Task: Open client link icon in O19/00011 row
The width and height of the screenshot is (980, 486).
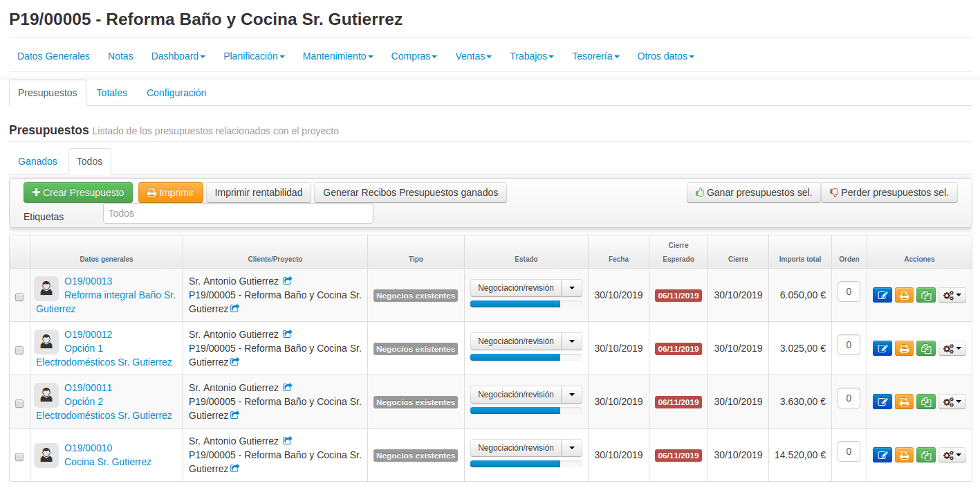Action: tap(288, 388)
